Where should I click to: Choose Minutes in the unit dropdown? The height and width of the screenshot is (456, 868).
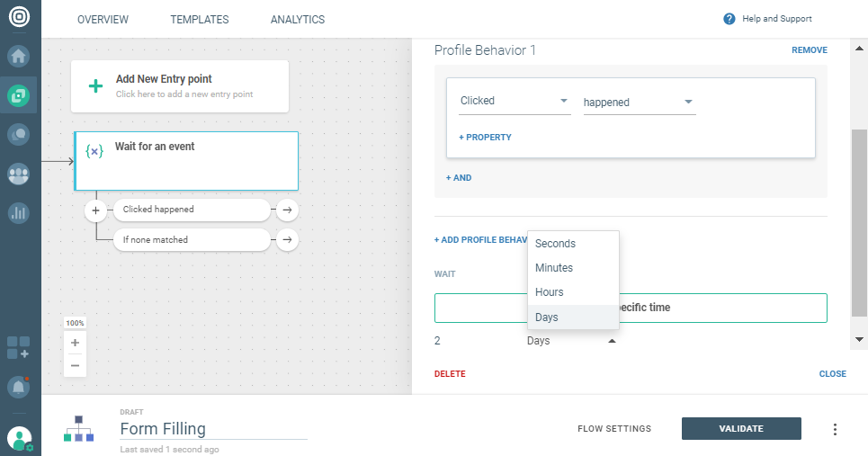[x=554, y=268]
